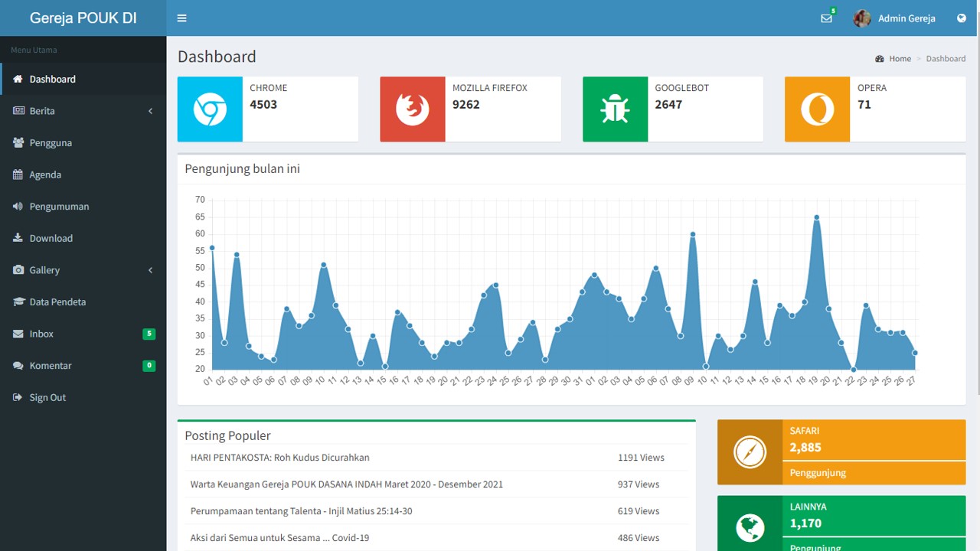Image resolution: width=980 pixels, height=551 pixels.
Task: Select Data Pendeta menu item
Action: [57, 302]
